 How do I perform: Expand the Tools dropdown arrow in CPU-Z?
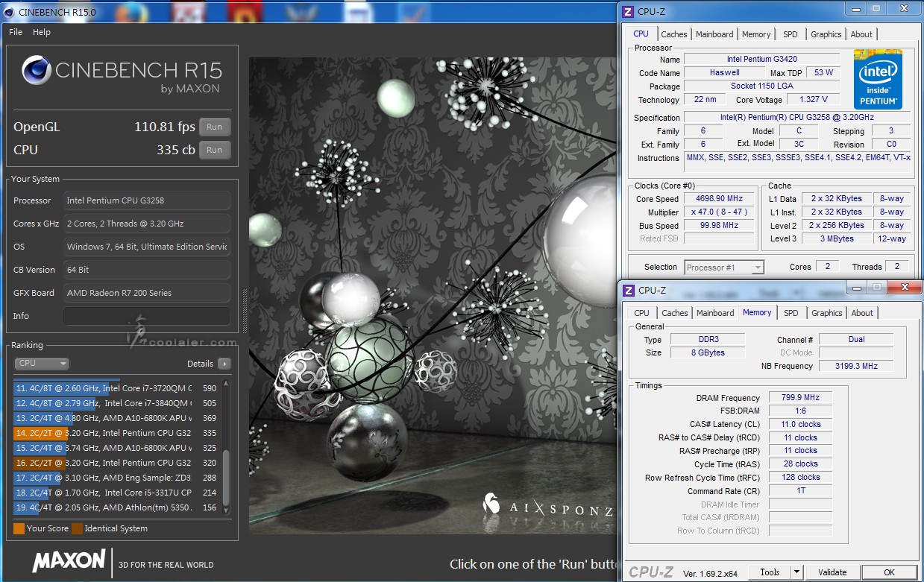click(x=796, y=572)
